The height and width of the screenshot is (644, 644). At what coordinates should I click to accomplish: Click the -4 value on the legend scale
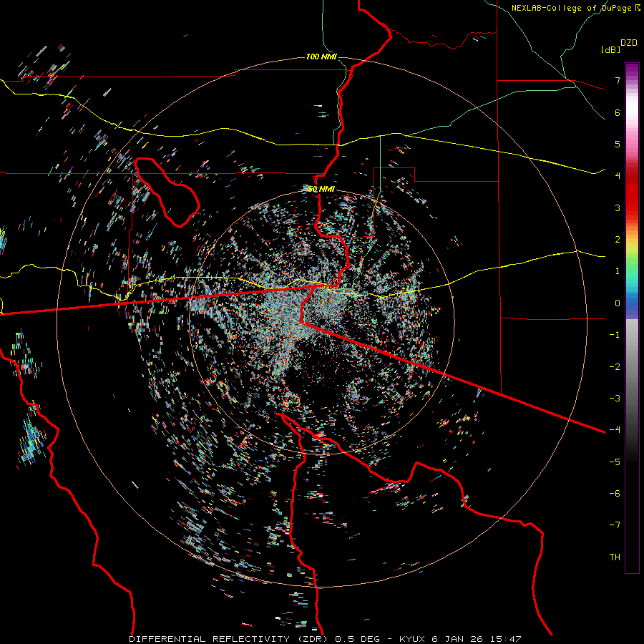coord(615,430)
